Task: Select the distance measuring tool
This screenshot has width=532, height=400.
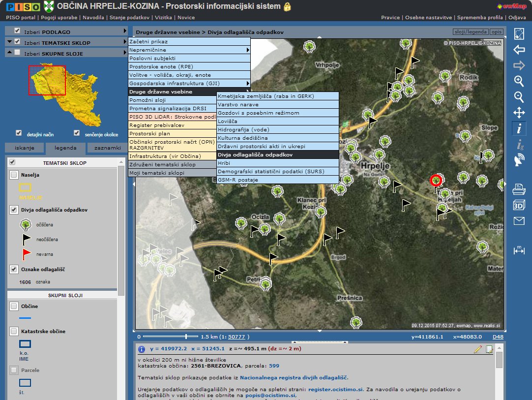Action: 519,250
